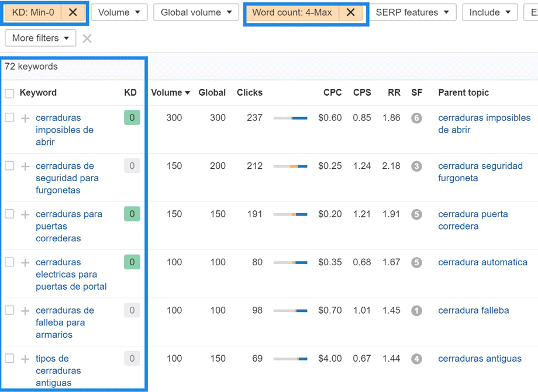Click plus icon next to tipos de cerraduras antiguas
Image resolution: width=538 pixels, height=392 pixels.
click(x=25, y=359)
